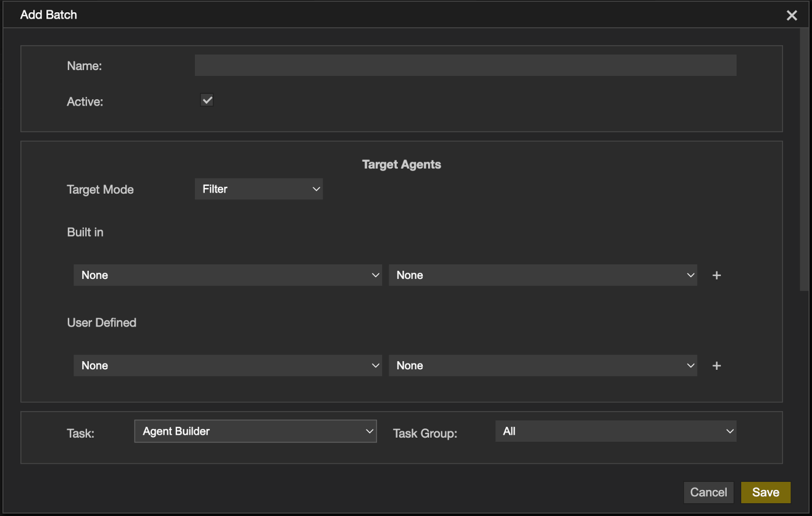This screenshot has width=812, height=516.
Task: Click the Target Mode label
Action: pos(100,190)
